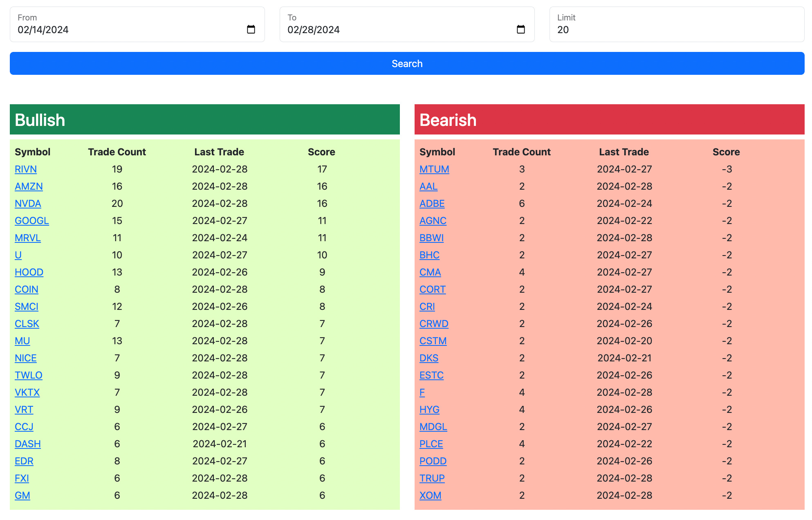Open the TWLO symbol link
The width and height of the screenshot is (812, 520).
tap(29, 375)
